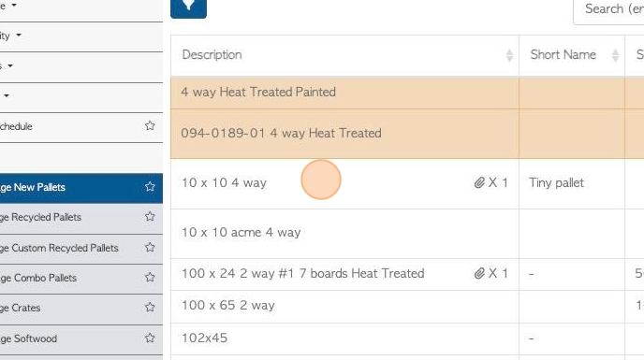Screen dimensions: 644x360
Task: Sort table by Description column arrows
Action: [x=509, y=55]
